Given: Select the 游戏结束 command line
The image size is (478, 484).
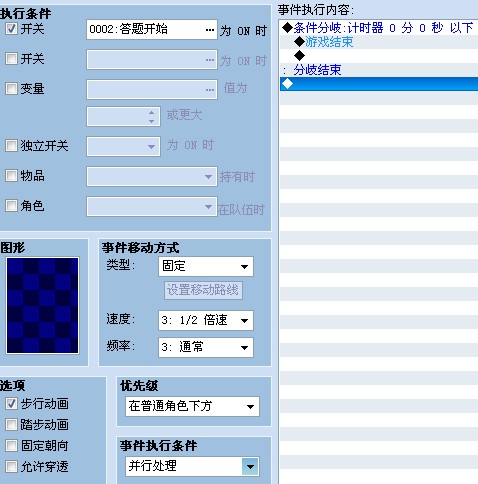Looking at the screenshot, I should [379, 42].
